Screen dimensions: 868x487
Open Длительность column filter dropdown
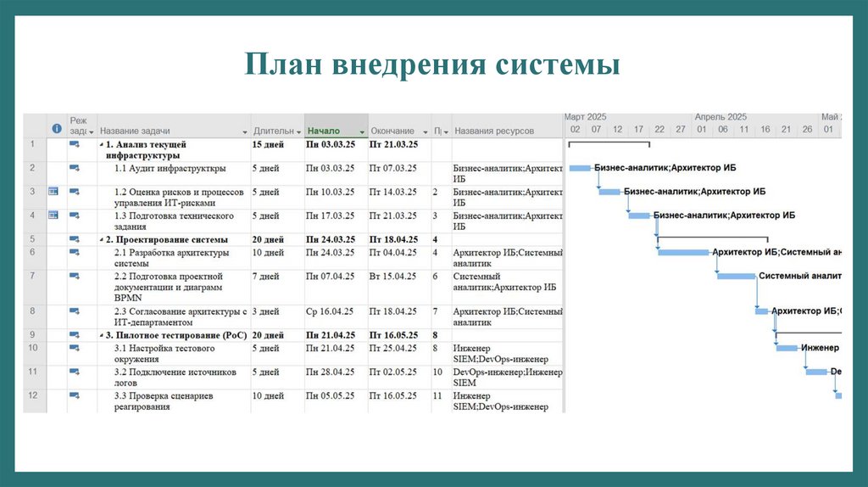[x=299, y=132]
